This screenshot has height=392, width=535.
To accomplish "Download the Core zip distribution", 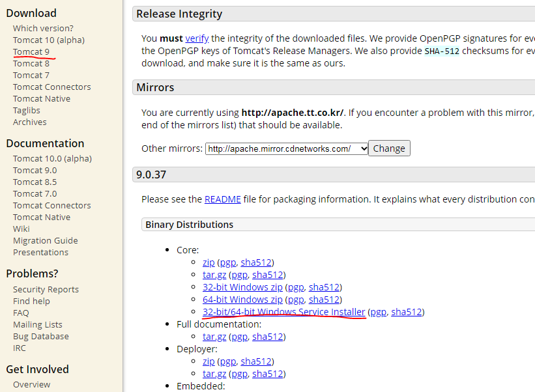I will pos(209,262).
